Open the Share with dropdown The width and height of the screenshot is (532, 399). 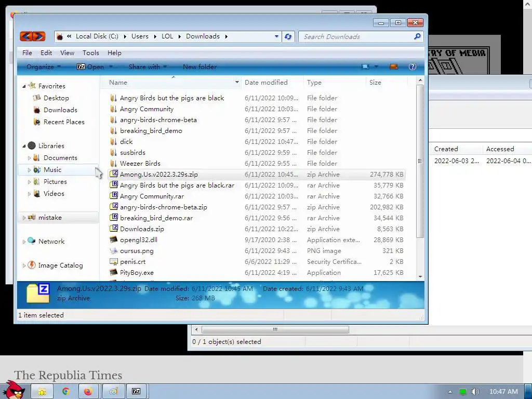148,67
